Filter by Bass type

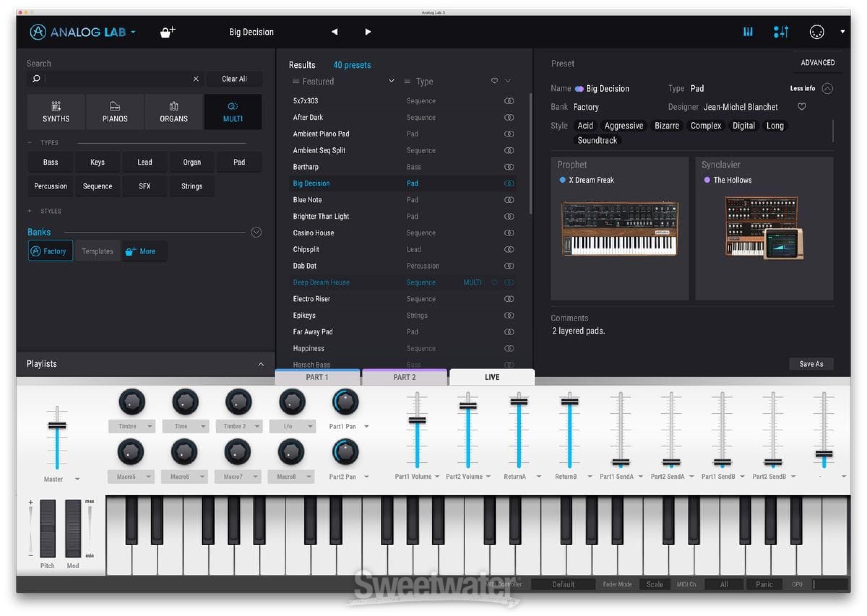51,162
